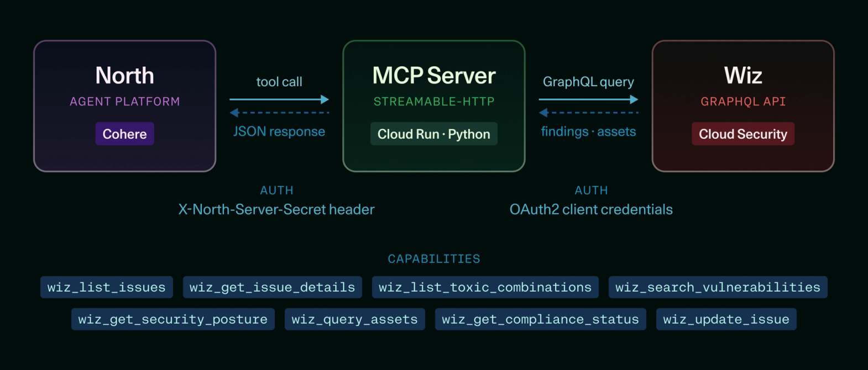Select the wiz_get_compliance_status chip
Viewport: 868px width, 370px height.
541,319
